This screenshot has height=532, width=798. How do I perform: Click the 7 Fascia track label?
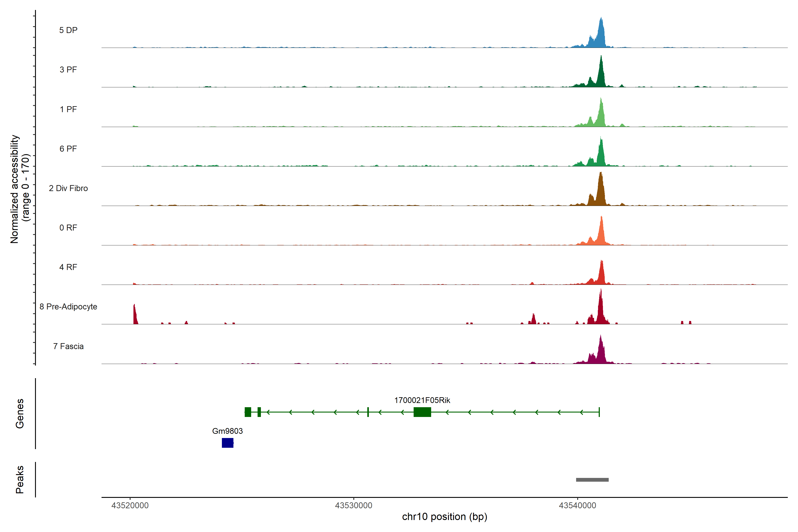(68, 346)
